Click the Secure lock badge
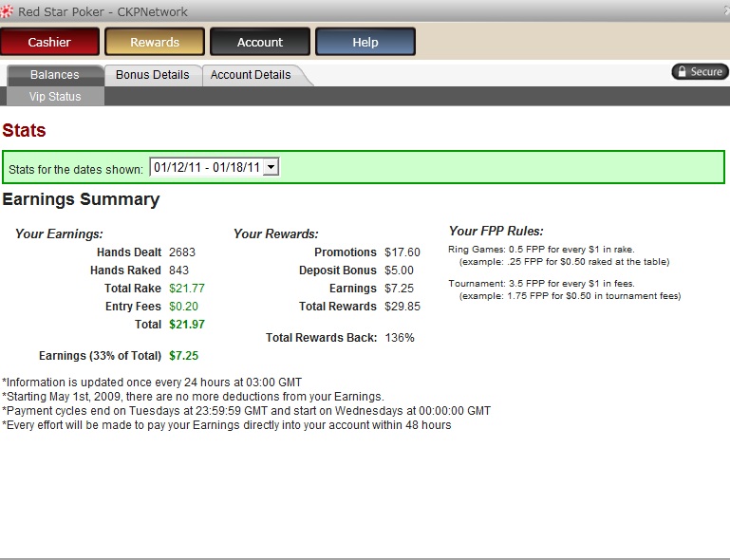The width and height of the screenshot is (730, 560). point(701,72)
